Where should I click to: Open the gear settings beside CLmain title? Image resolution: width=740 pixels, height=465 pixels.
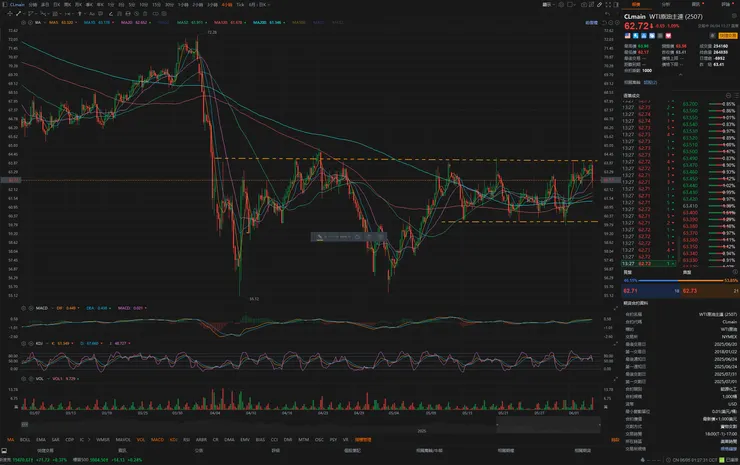coord(734,16)
